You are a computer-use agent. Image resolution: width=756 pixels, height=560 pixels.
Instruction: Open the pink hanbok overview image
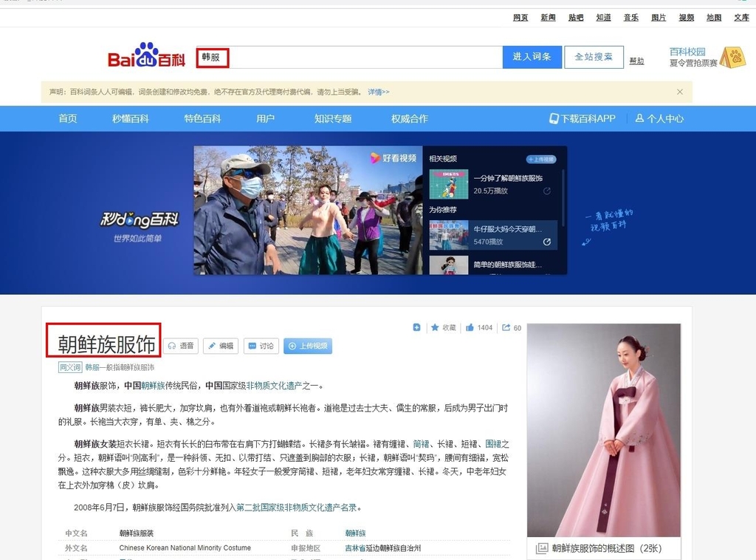tap(604, 430)
